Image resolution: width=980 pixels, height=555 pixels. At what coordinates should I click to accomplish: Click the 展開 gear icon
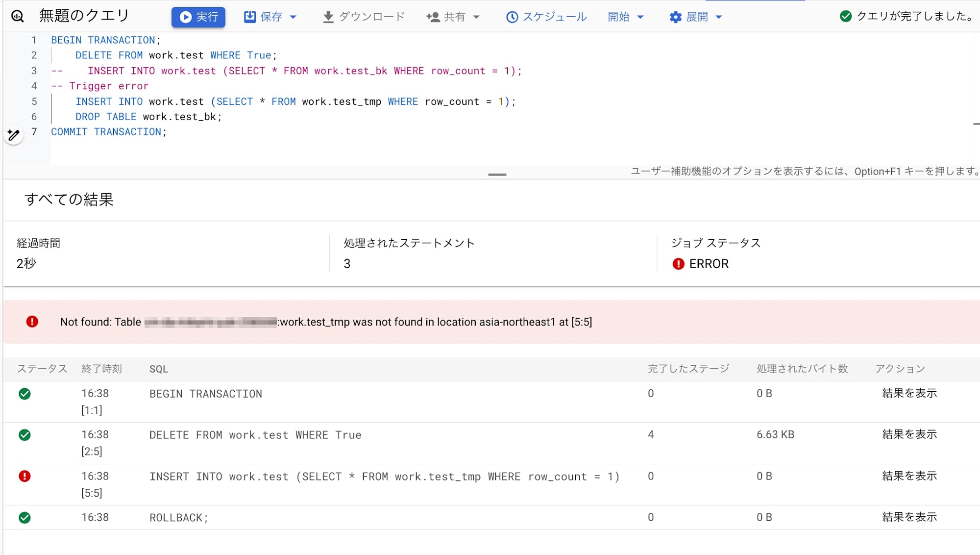click(676, 17)
